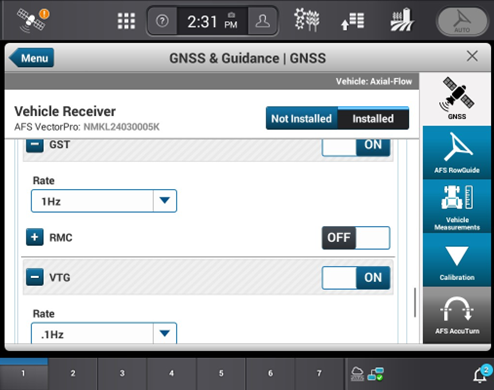Open the Calibration sidebar tab
The height and width of the screenshot is (390, 494).
point(457,260)
